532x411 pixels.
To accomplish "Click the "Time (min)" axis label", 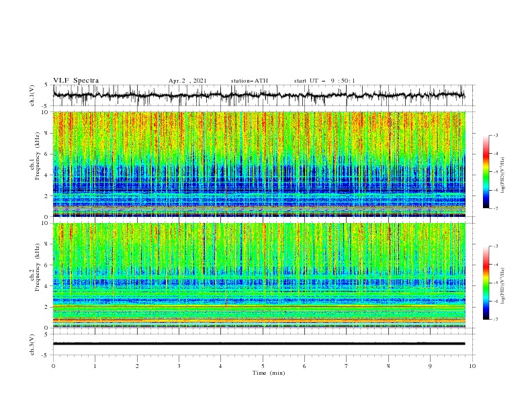I will coord(269,373).
